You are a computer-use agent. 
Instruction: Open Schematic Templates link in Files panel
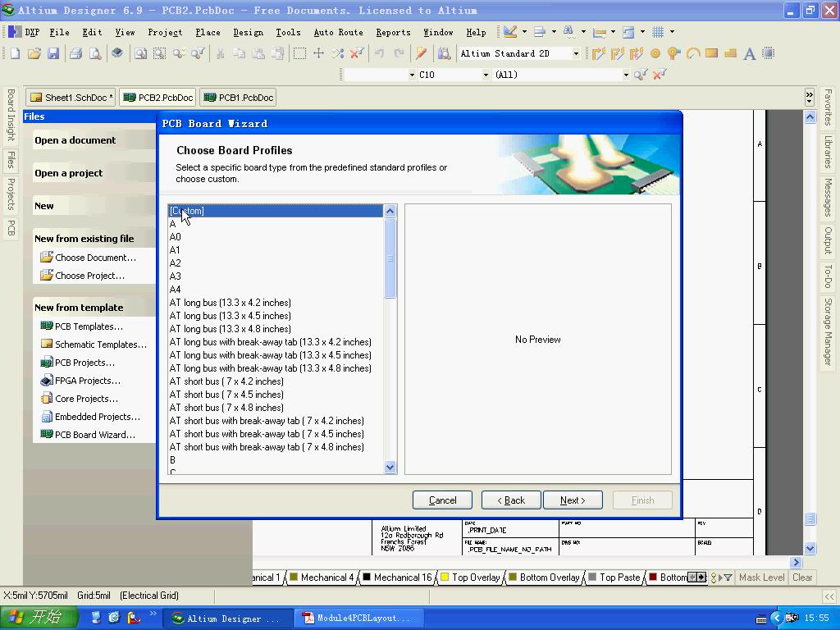100,345
